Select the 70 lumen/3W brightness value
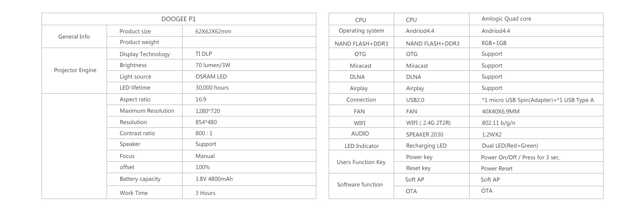This screenshot has height=214, width=644. pos(213,65)
